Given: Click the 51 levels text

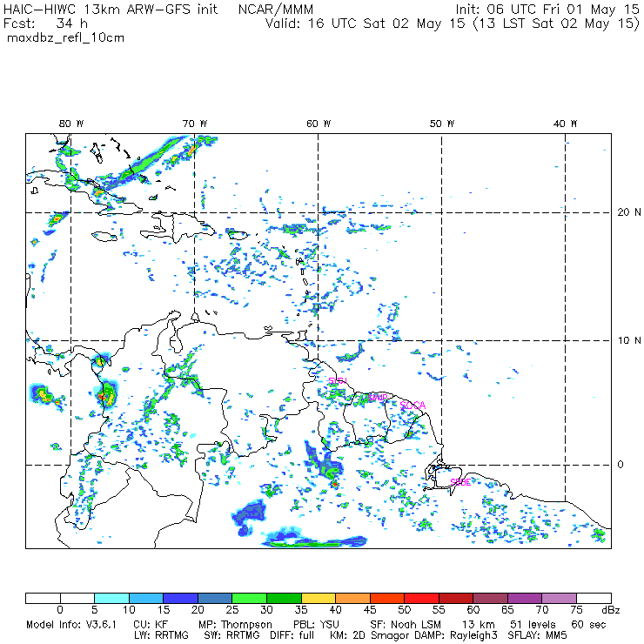Looking at the screenshot, I should coord(533,625).
